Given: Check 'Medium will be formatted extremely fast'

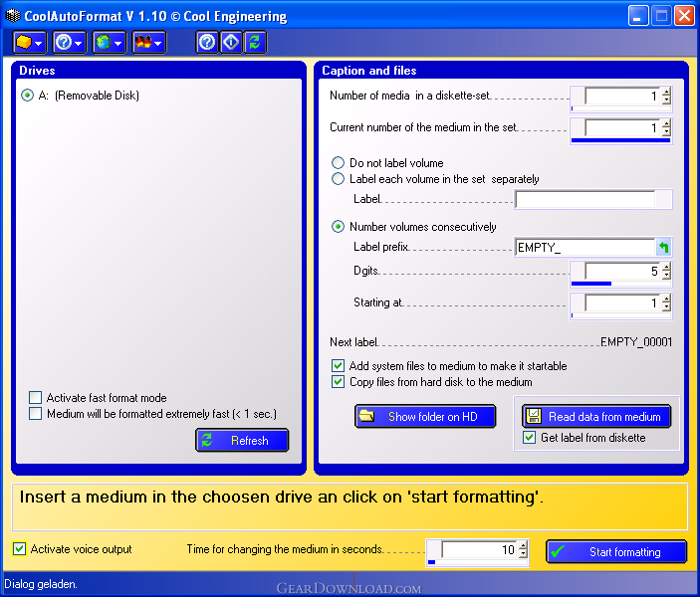Looking at the screenshot, I should (x=152, y=414).
